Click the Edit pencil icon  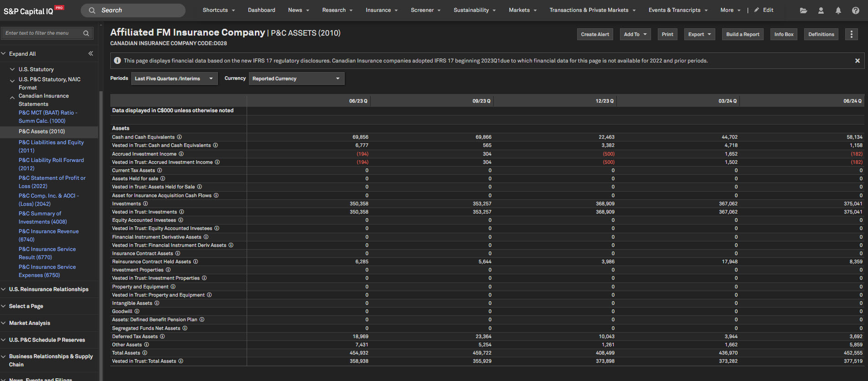(x=757, y=10)
